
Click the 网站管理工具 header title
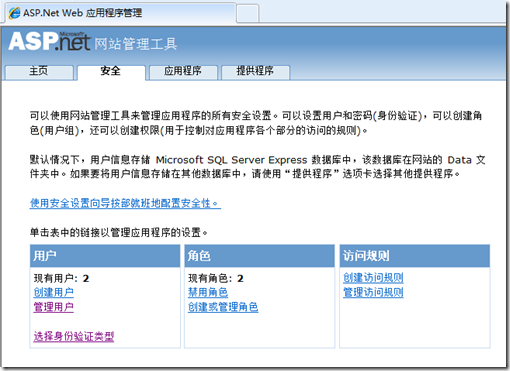coord(136,44)
